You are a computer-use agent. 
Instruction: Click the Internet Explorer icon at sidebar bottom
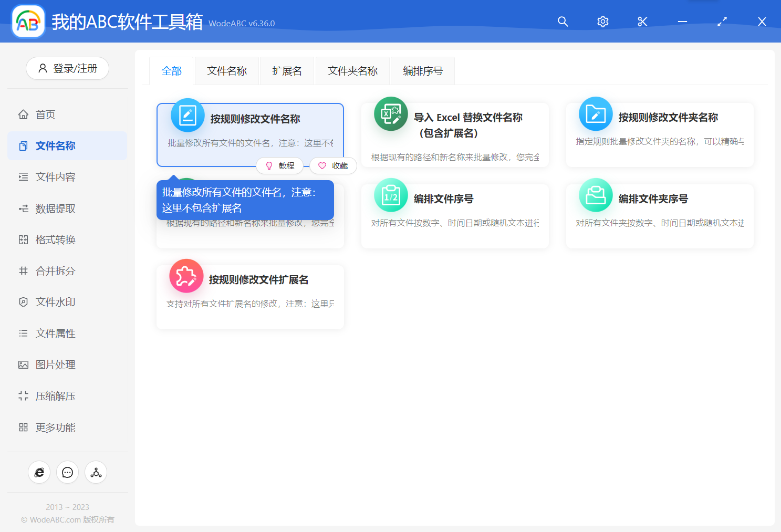coord(39,472)
